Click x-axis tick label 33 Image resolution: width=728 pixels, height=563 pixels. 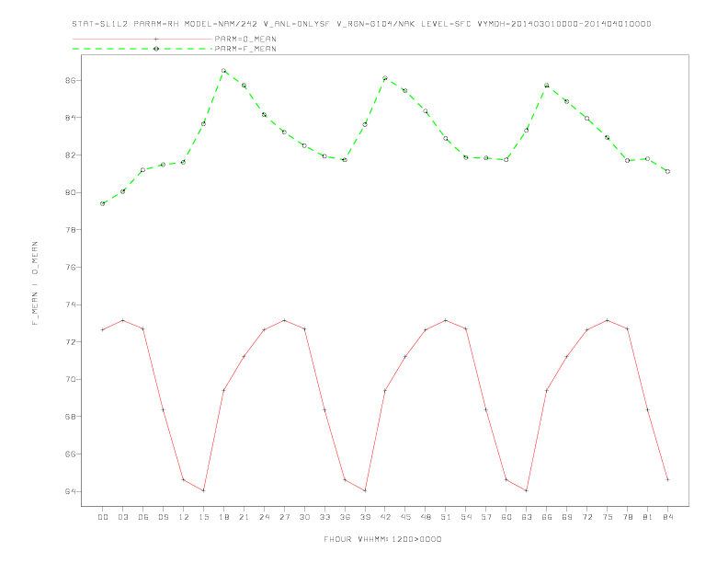pos(324,517)
